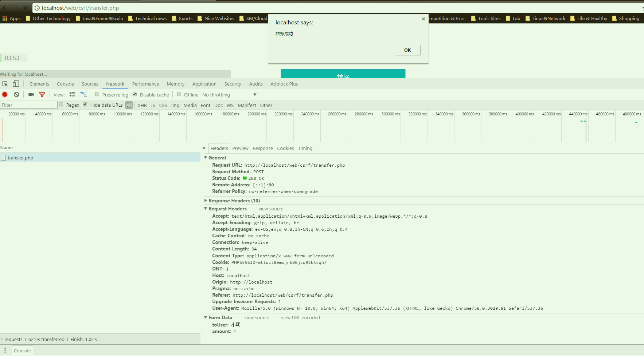Screen dimensions: 644x356
Task: Switch to large request rows view icon
Action: pos(73,95)
